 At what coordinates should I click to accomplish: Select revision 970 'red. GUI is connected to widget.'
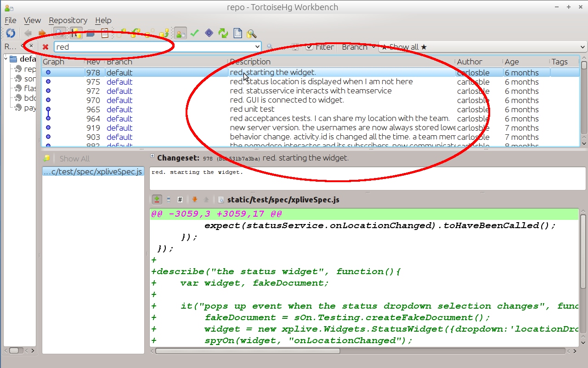click(x=311, y=100)
